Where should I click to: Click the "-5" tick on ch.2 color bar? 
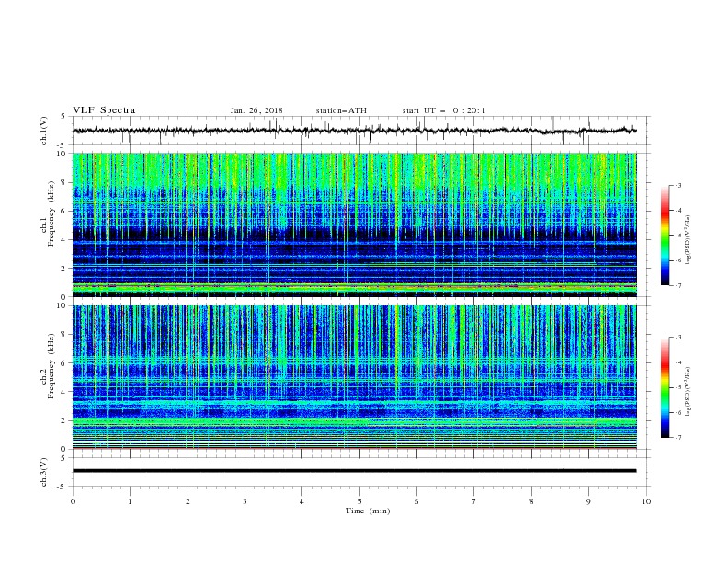(x=678, y=387)
